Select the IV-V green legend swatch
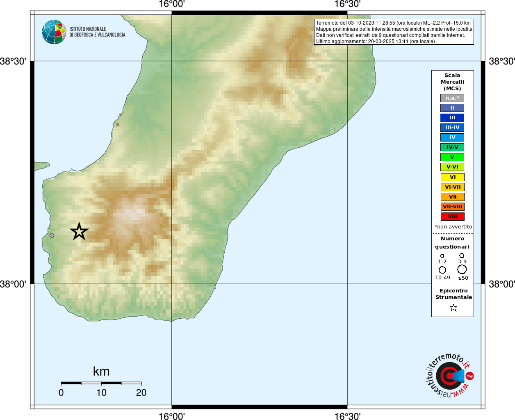The width and height of the screenshot is (515, 420). pos(452,147)
